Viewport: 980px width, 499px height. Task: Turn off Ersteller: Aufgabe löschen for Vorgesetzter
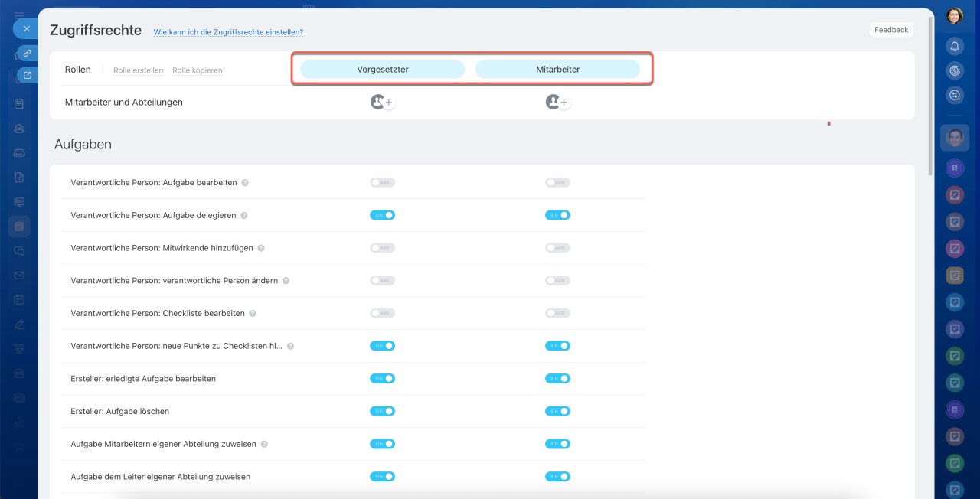[x=382, y=412]
